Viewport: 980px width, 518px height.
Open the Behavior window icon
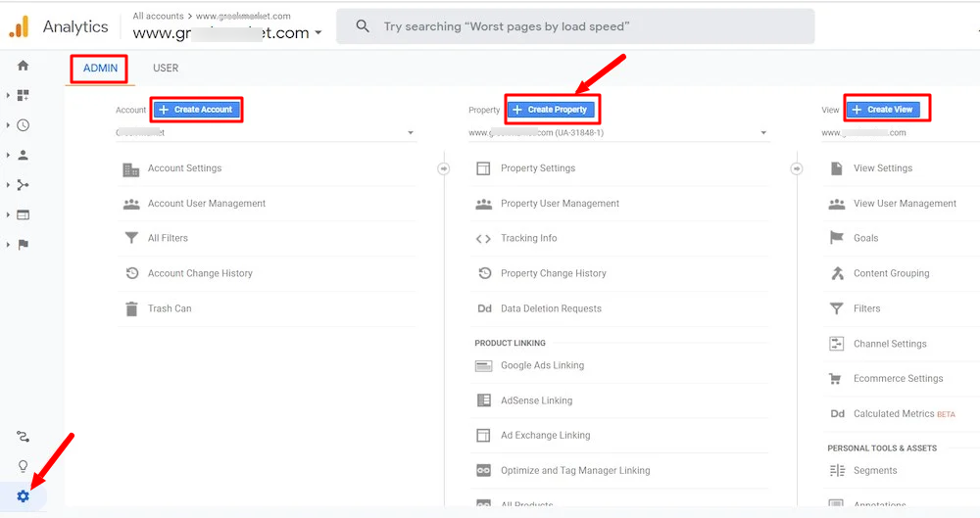24,215
